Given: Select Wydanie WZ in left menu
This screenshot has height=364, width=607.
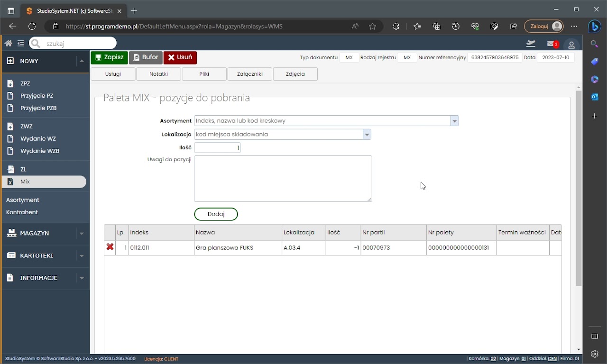Looking at the screenshot, I should pyautogui.click(x=38, y=139).
